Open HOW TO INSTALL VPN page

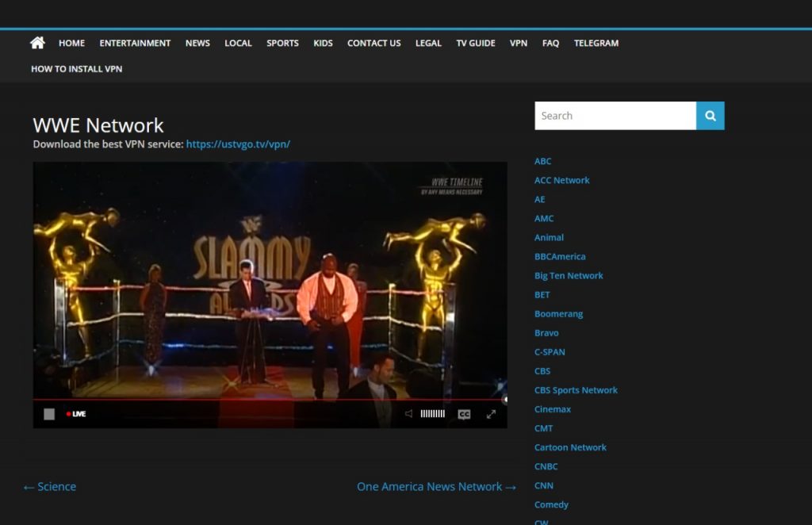pos(77,69)
